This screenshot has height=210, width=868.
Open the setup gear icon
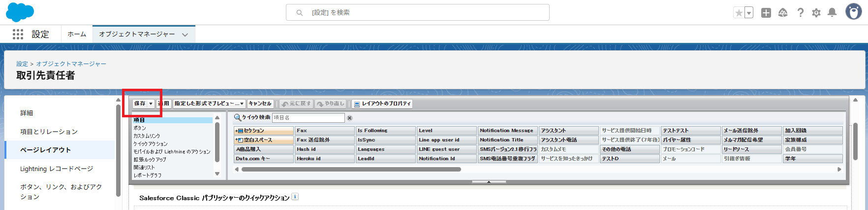816,13
